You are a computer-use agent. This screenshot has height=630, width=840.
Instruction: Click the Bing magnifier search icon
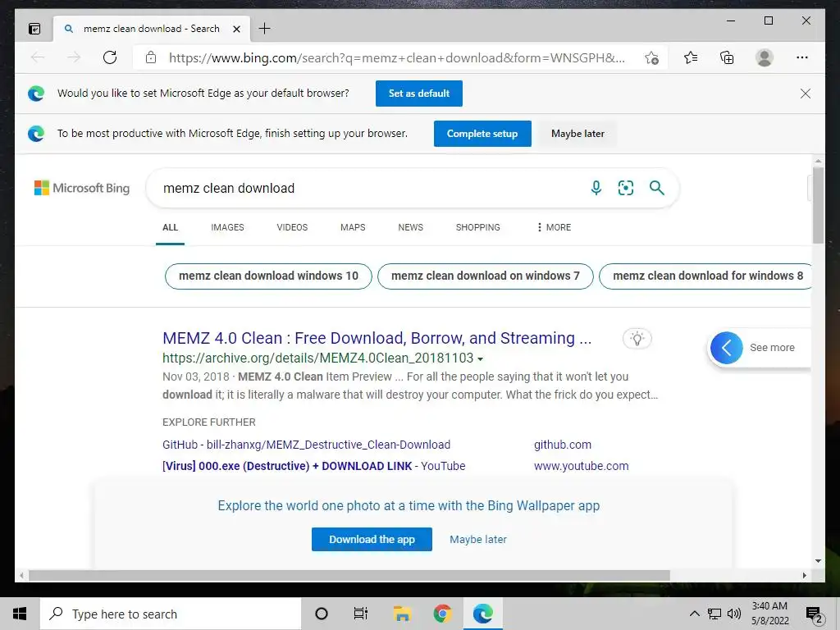[657, 188]
